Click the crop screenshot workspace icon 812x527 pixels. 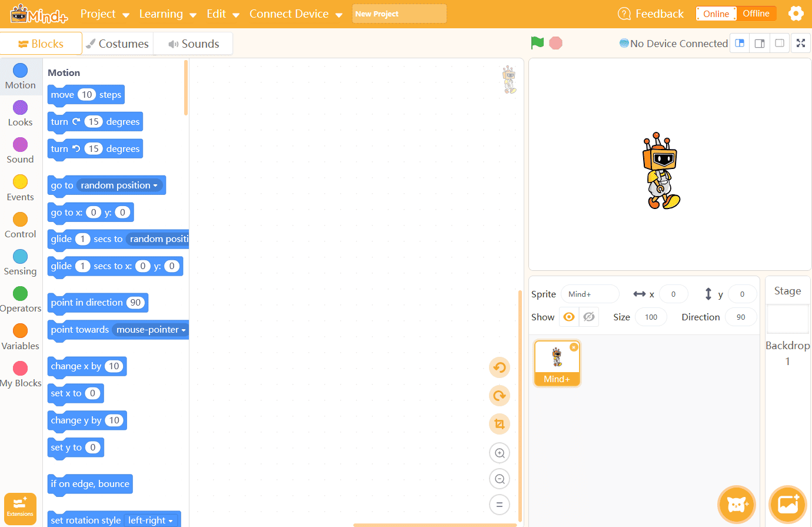coord(500,424)
